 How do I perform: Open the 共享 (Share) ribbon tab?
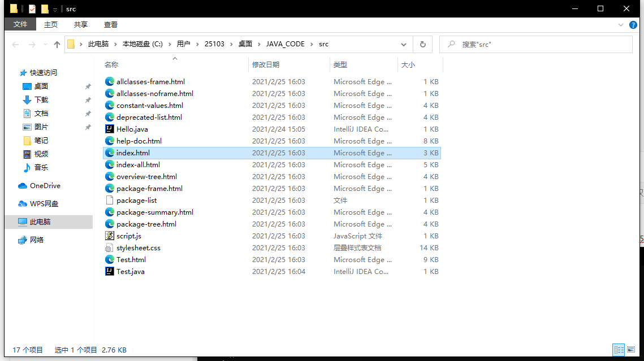tap(81, 25)
